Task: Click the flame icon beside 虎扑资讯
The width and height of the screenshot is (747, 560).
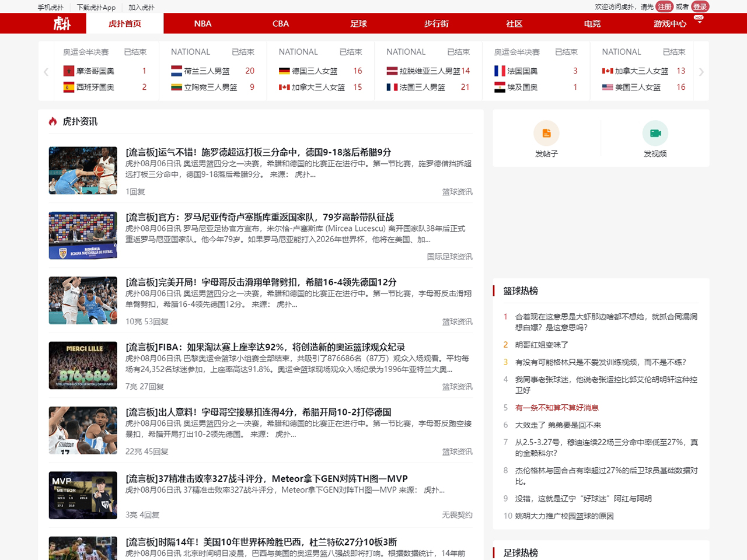Action: pos(53,121)
